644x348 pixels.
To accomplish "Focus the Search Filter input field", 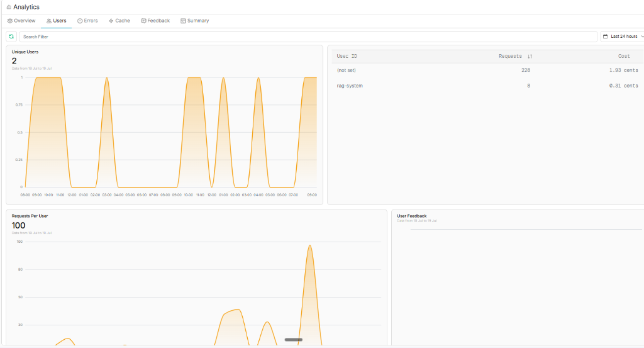I will click(308, 36).
